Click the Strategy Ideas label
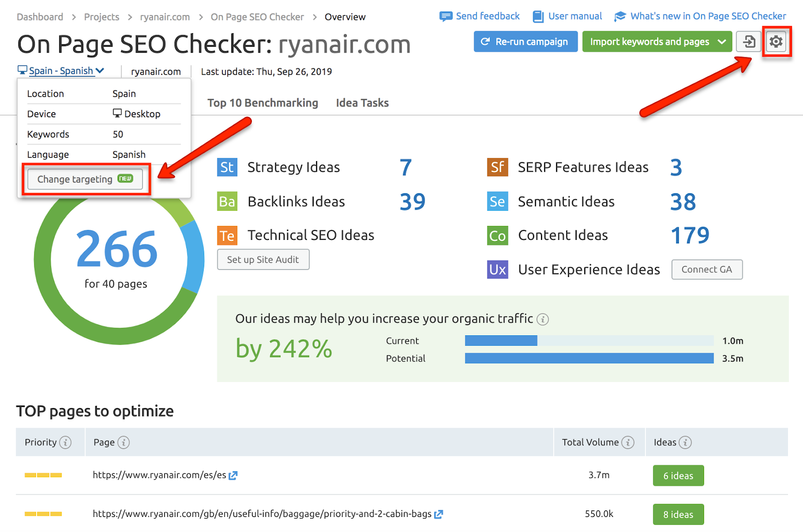The height and width of the screenshot is (532, 803). [x=294, y=167]
